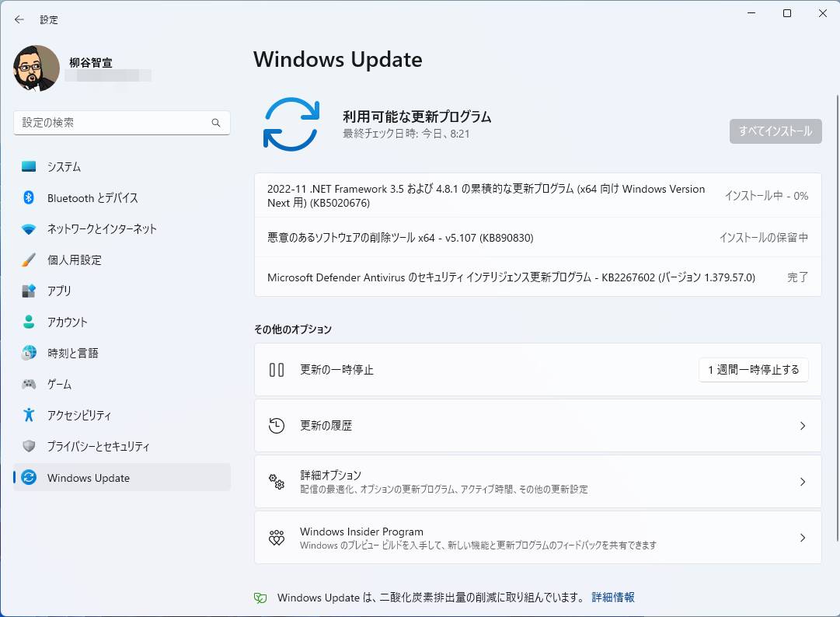Image resolution: width=840 pixels, height=617 pixels.
Task: Click the 設定の検索 search field
Action: (121, 123)
